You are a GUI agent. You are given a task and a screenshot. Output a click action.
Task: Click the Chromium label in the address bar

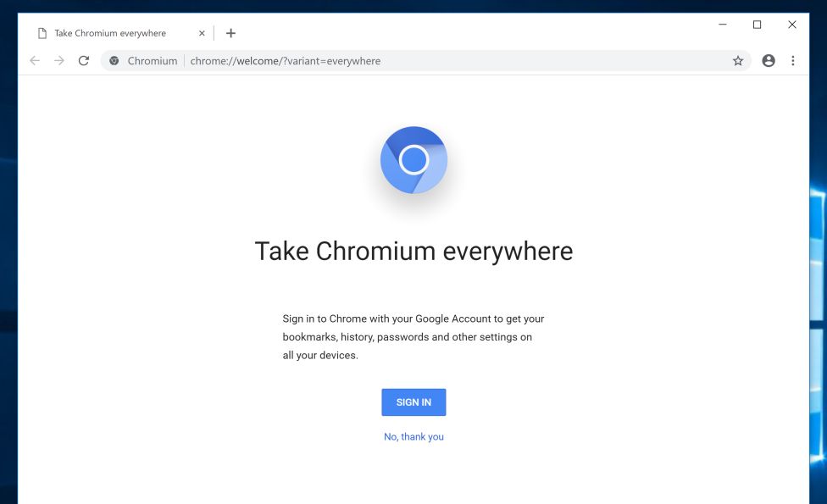(x=153, y=60)
